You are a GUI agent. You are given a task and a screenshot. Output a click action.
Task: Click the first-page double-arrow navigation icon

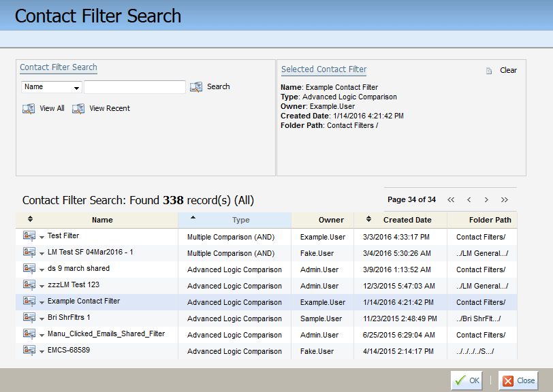pos(451,199)
